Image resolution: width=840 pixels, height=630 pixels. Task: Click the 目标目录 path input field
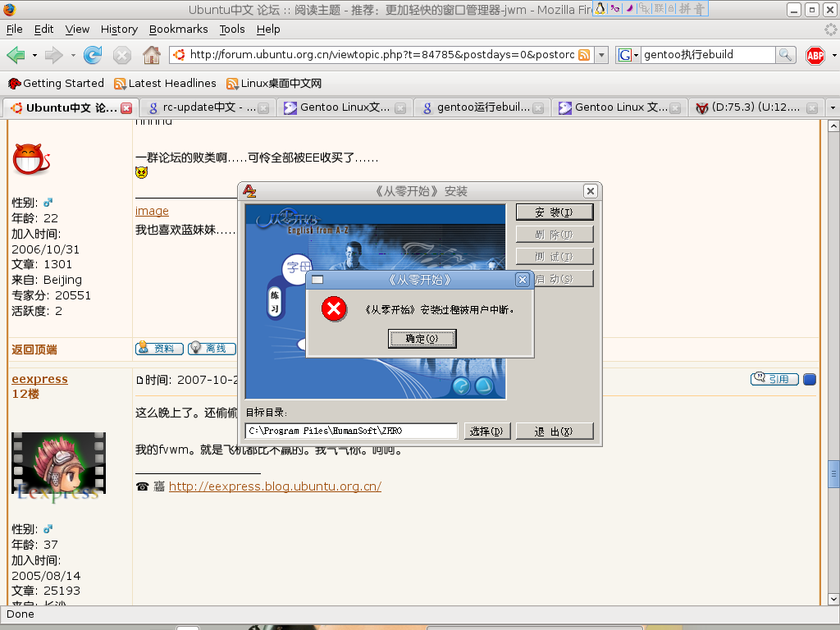click(x=351, y=431)
